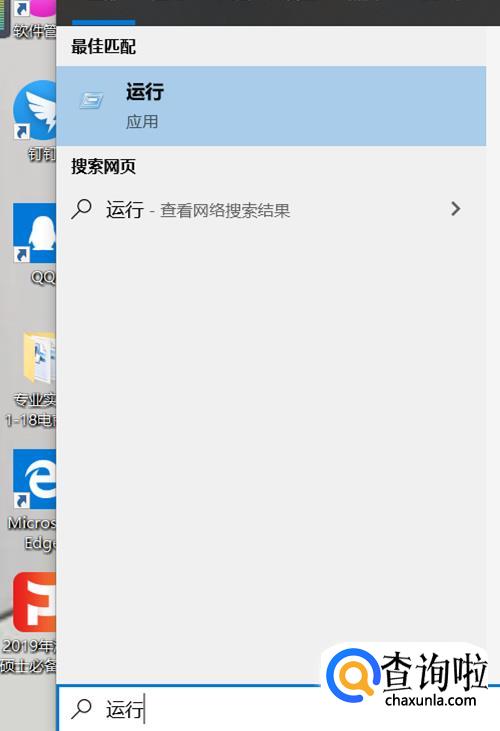
Task: Click the chaxunla.com watermark text
Action: click(x=431, y=700)
